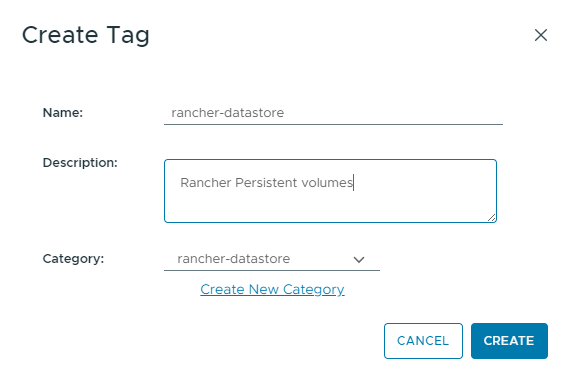Close the Create Tag dialog with X
Viewport: 568px width, 377px height.
pyautogui.click(x=540, y=35)
